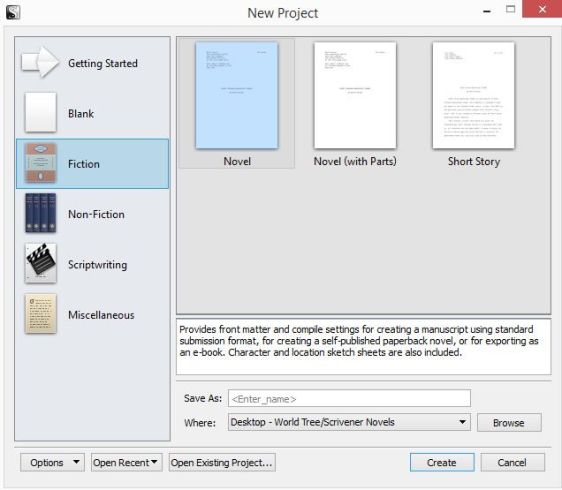Image resolution: width=562 pixels, height=490 pixels.
Task: Click the Non-Fiction category label
Action: 96,214
